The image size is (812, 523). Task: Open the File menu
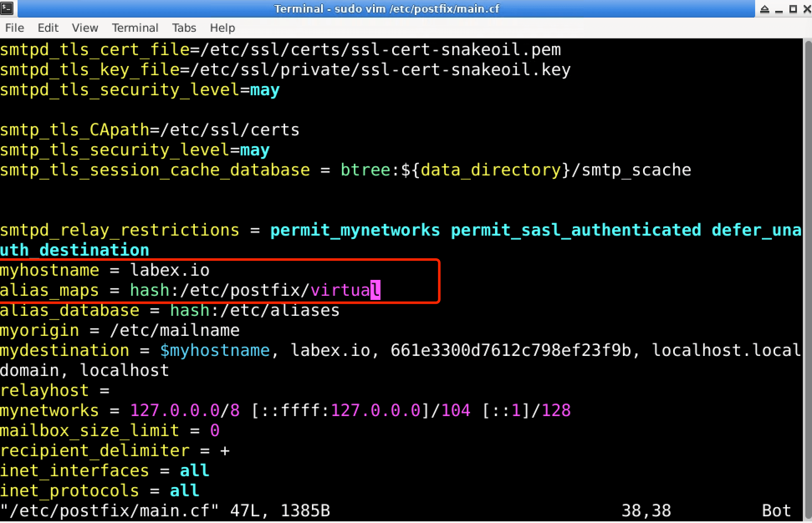click(x=14, y=28)
